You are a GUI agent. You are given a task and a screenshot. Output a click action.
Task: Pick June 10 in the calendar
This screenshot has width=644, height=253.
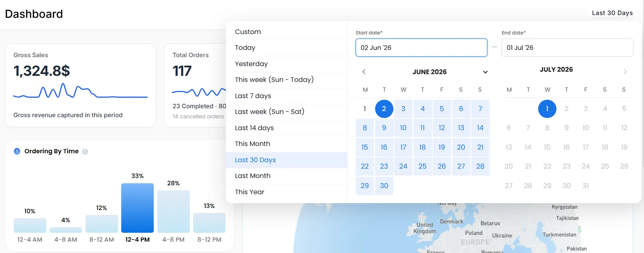[403, 128]
